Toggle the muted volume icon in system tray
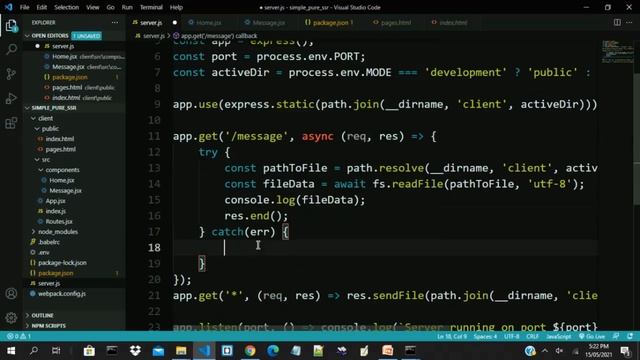This screenshot has width=640, height=360. coord(559,351)
